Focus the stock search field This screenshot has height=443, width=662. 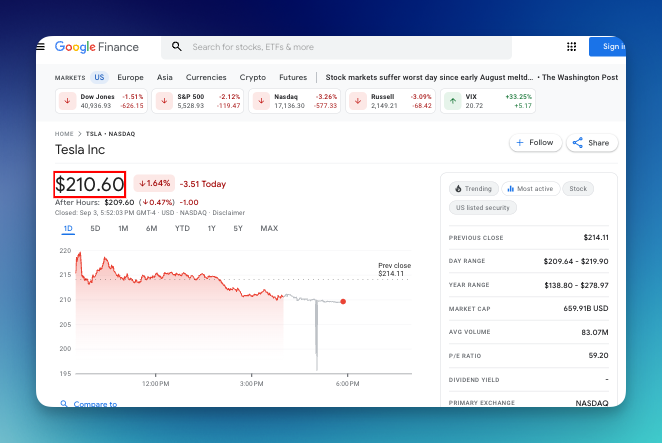click(336, 47)
